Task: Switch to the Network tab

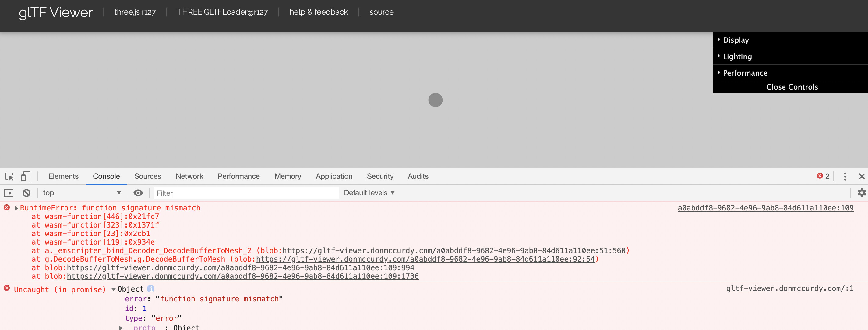Action: coord(189,176)
